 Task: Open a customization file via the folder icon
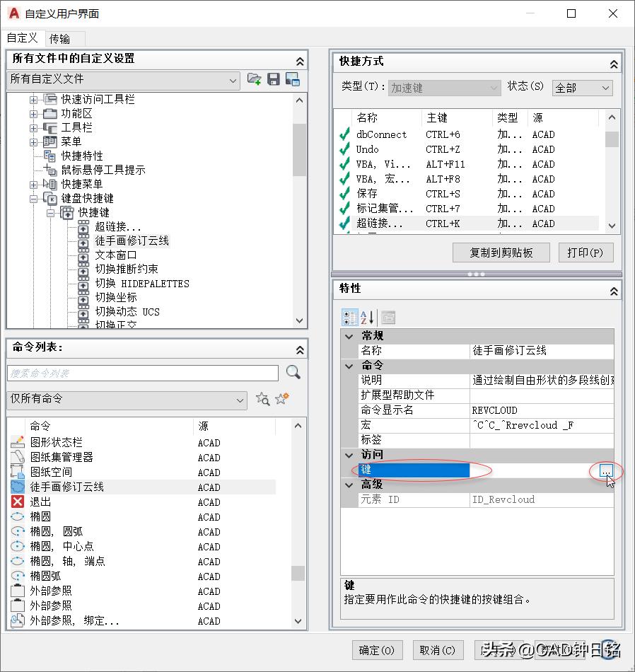click(x=255, y=79)
